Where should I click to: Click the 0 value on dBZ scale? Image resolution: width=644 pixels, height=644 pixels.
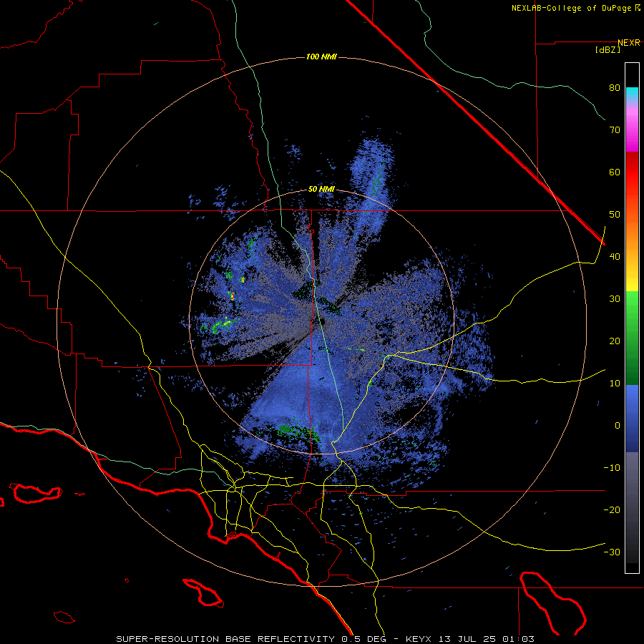[x=618, y=426]
